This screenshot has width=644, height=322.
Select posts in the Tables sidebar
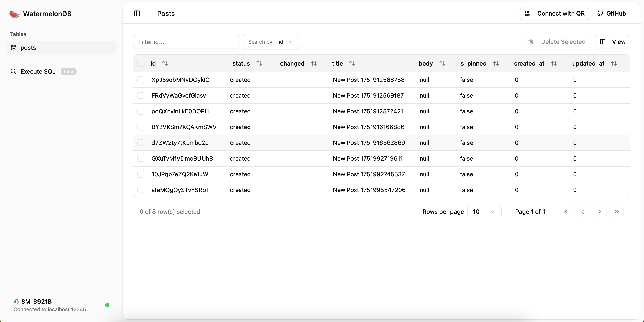pyautogui.click(x=28, y=48)
